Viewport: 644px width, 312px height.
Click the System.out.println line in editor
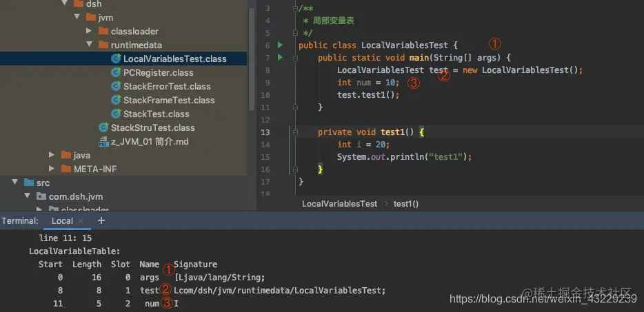point(404,157)
